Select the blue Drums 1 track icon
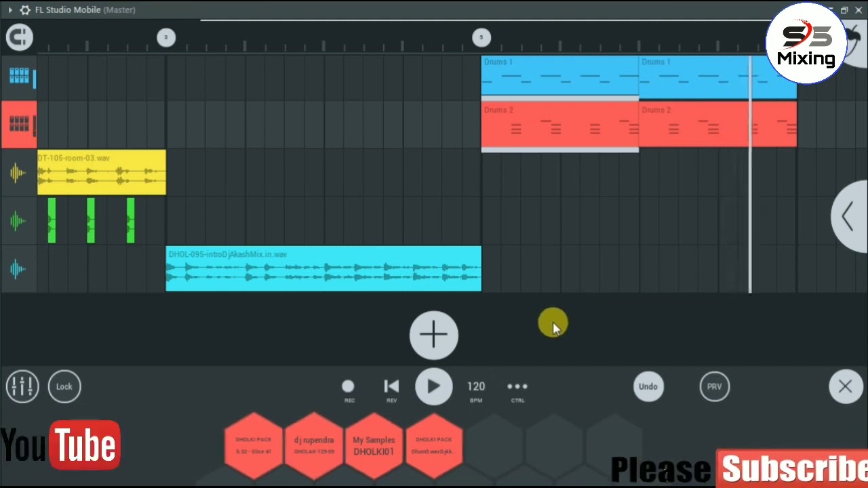Screen dimensions: 868x488 18,76
